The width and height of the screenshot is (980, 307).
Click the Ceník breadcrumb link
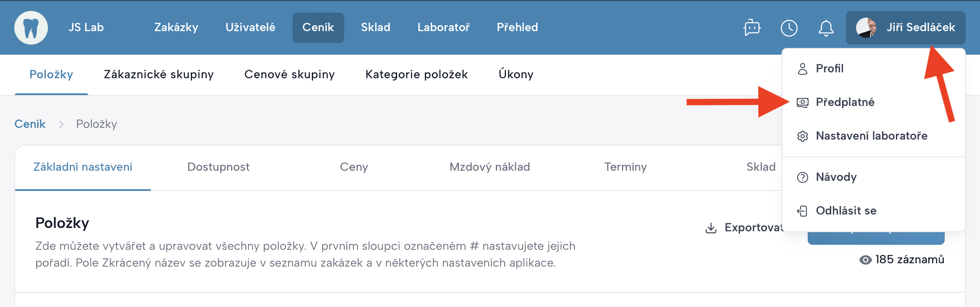pos(30,124)
